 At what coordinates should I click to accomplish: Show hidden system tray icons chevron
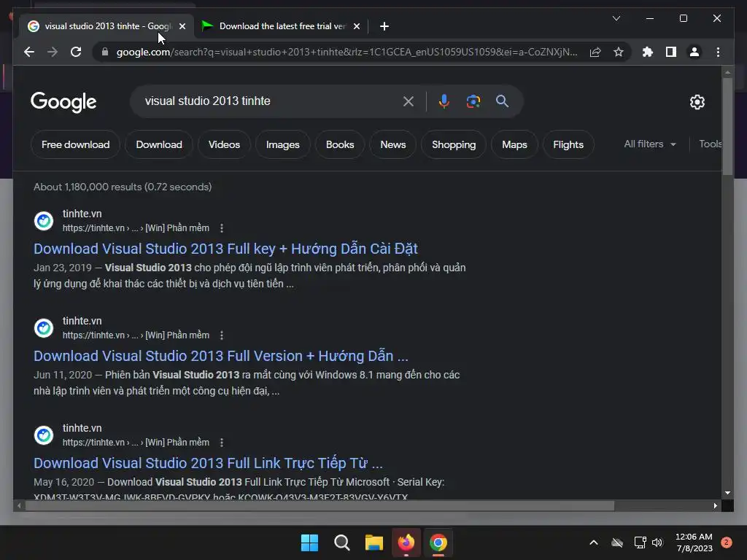pyautogui.click(x=594, y=542)
